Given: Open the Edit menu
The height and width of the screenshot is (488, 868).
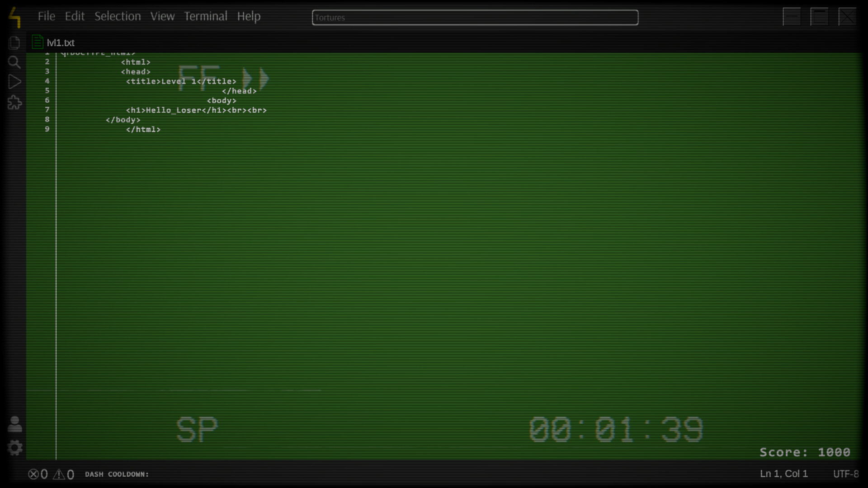Looking at the screenshot, I should click(75, 16).
